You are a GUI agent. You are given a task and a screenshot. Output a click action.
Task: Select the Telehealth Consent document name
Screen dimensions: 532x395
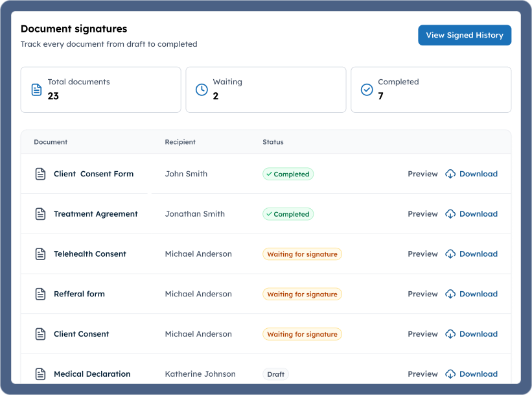(x=90, y=254)
